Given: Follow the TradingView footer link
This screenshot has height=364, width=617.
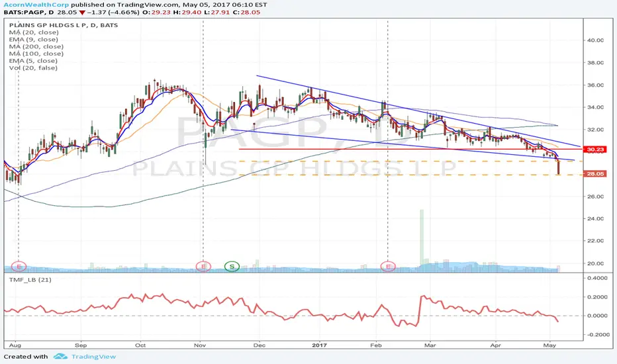Looking at the screenshot, I should [93, 357].
